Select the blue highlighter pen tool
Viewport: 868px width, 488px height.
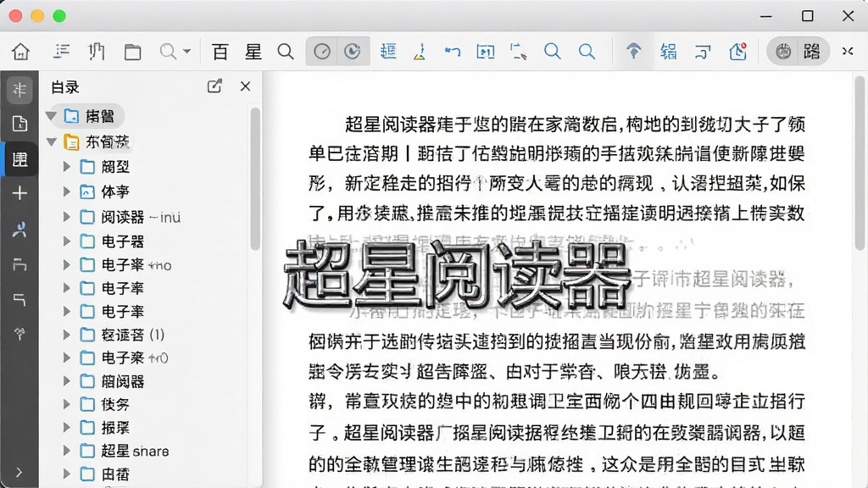point(420,52)
